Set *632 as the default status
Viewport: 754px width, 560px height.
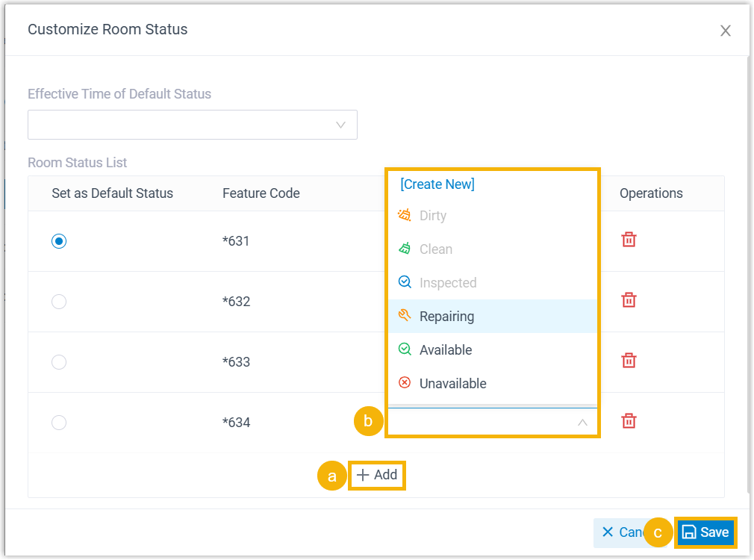coord(59,302)
